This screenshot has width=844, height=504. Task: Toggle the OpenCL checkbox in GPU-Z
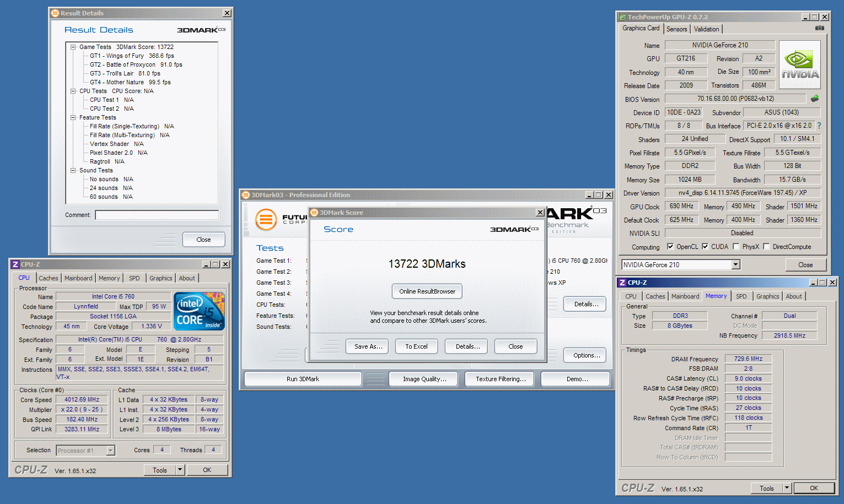click(670, 247)
